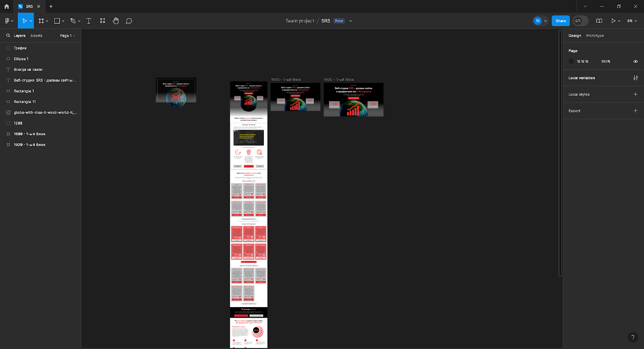Viewport: 644px width, 349px height.
Task: Open the Page 1 pages dropdown
Action: click(x=68, y=35)
